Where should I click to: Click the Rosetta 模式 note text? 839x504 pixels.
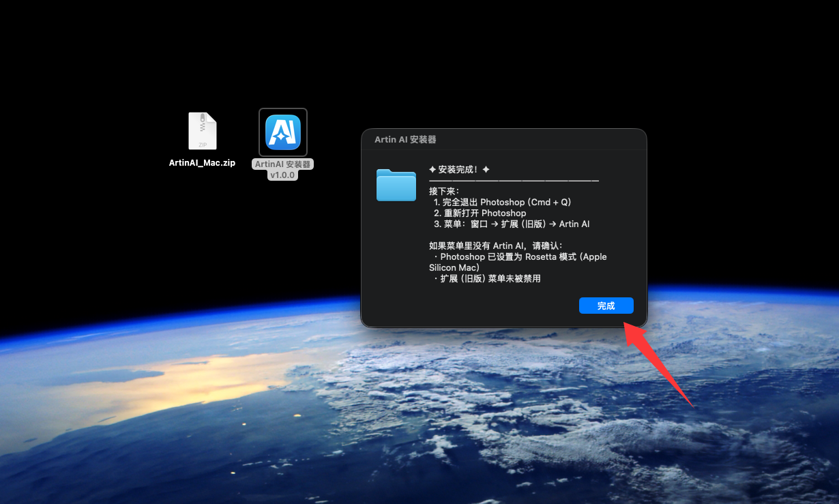click(518, 262)
